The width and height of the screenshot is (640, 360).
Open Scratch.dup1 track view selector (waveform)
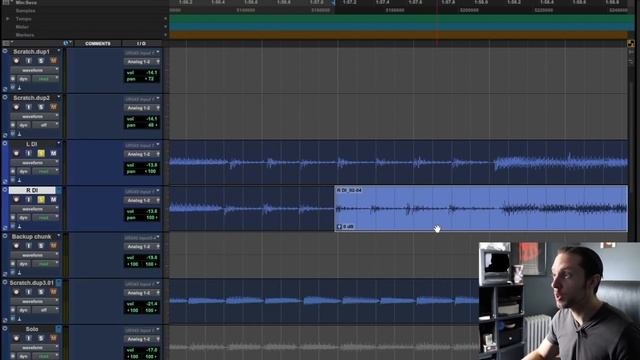point(34,70)
